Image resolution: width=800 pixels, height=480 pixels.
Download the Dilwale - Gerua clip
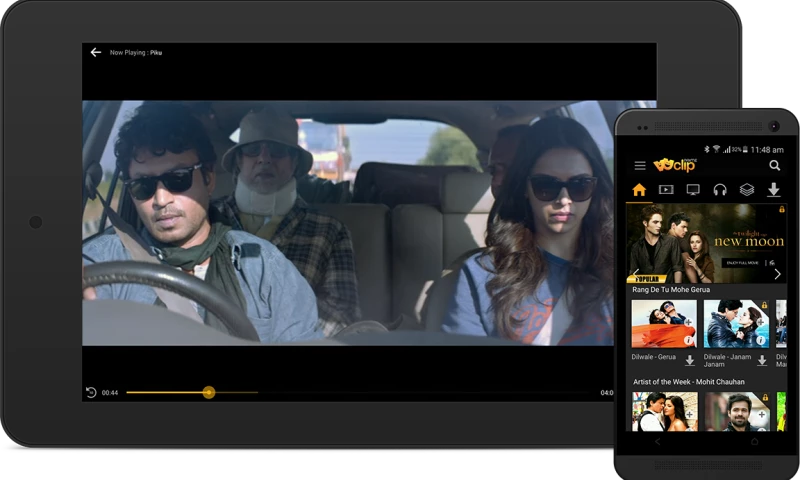click(x=690, y=361)
